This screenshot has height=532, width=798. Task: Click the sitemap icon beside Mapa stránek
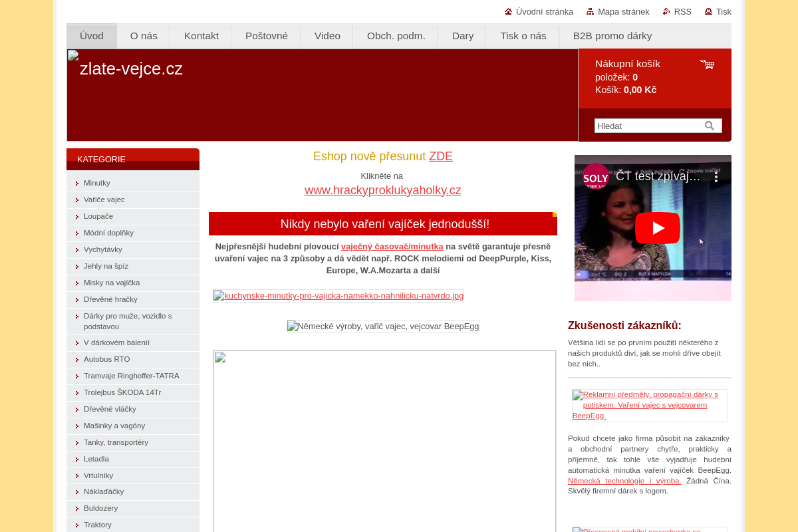coord(590,11)
